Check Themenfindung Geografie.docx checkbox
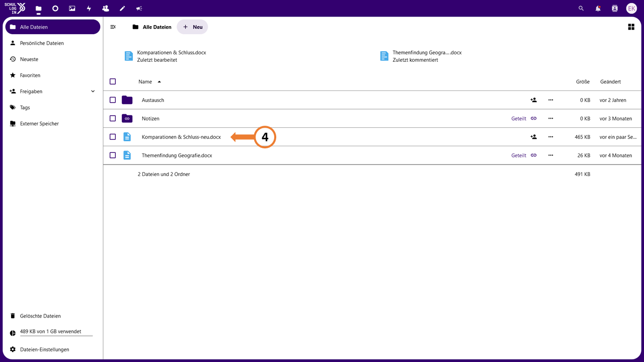 (x=113, y=155)
